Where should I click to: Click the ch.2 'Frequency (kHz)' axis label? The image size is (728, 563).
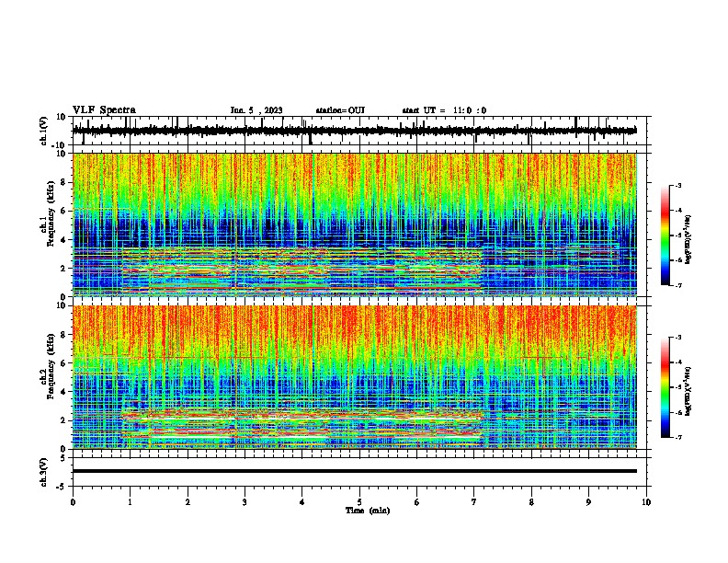[51, 366]
